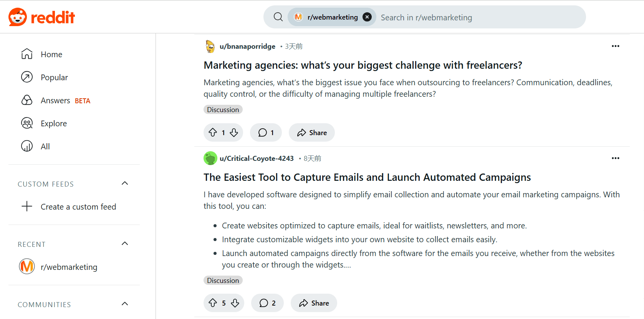Open options menu for bnanaporridge's post

615,46
